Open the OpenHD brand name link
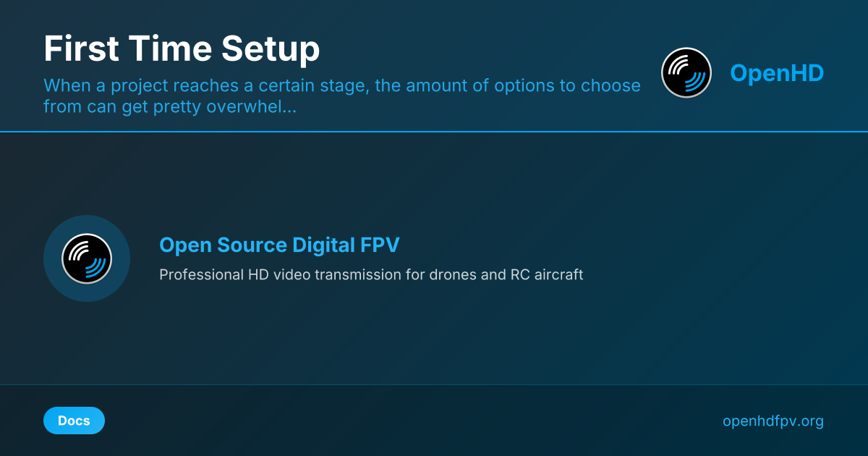This screenshot has width=868, height=456. [776, 73]
